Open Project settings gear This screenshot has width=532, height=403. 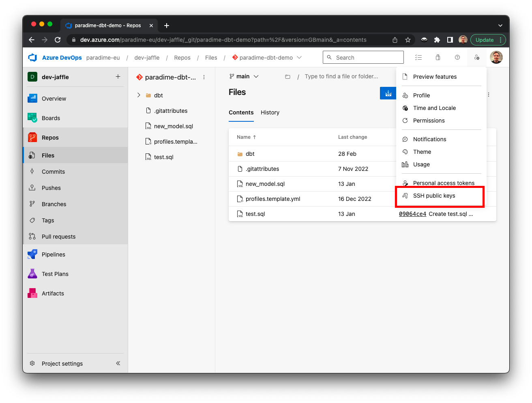point(32,364)
